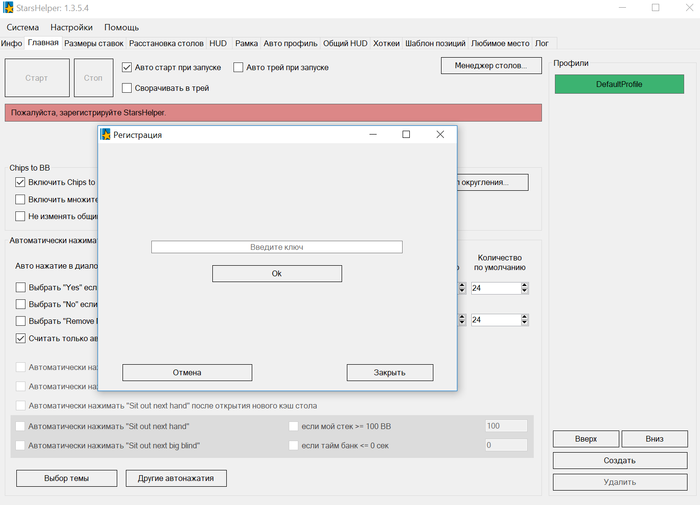Open the Расстановка столов tab
The width and height of the screenshot is (700, 505).
click(166, 43)
